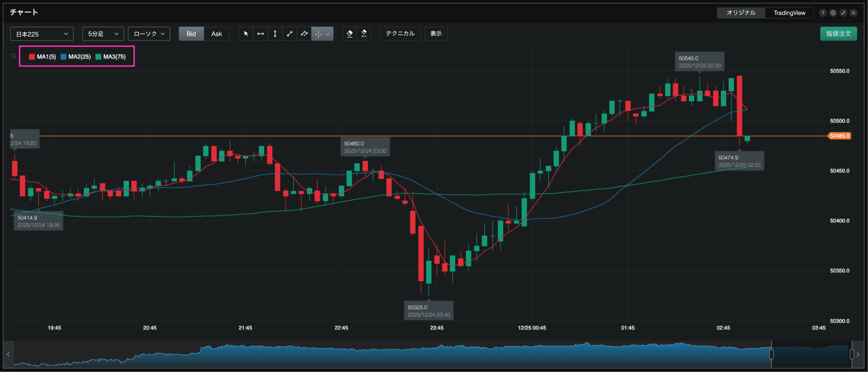Open the 日本225 symbol dropdown
The width and height of the screenshot is (868, 372).
pyautogui.click(x=42, y=34)
